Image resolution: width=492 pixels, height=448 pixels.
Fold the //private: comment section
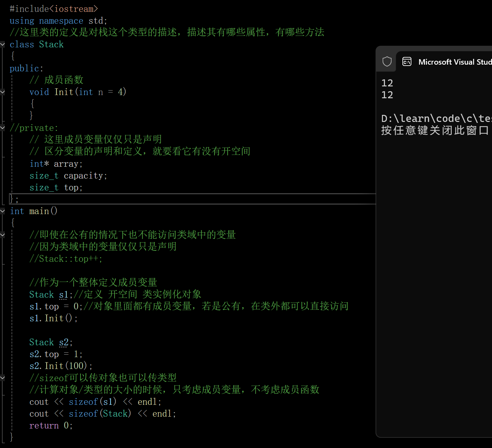point(3,128)
